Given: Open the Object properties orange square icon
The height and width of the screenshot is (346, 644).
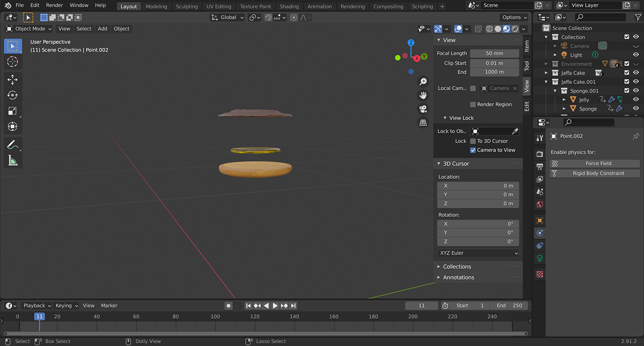Looking at the screenshot, I should (540, 220).
